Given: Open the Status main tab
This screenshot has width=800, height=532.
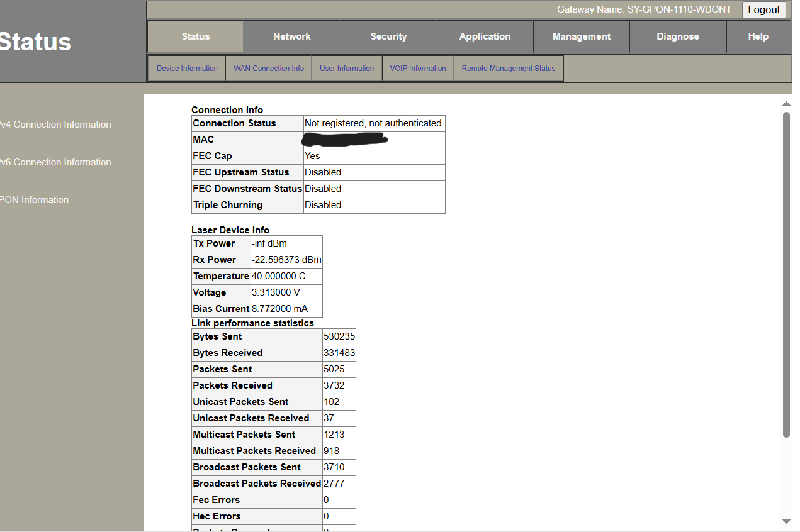Looking at the screenshot, I should (x=195, y=36).
